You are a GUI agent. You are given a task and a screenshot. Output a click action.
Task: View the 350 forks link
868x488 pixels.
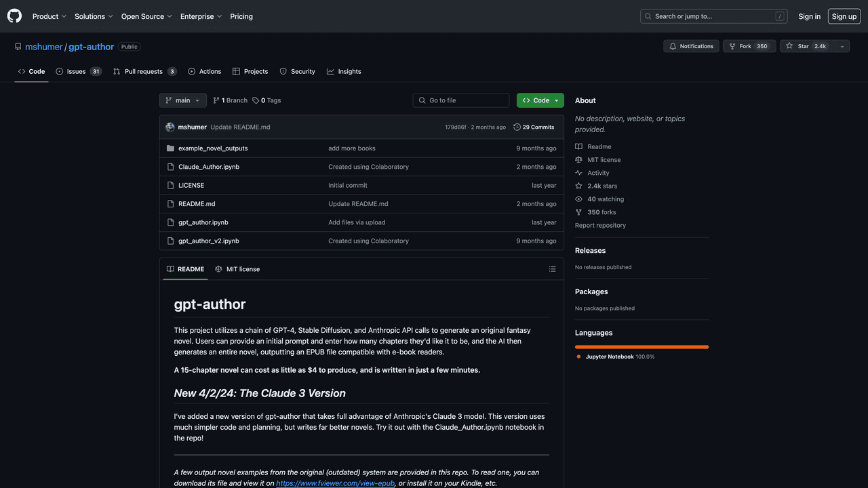595,212
